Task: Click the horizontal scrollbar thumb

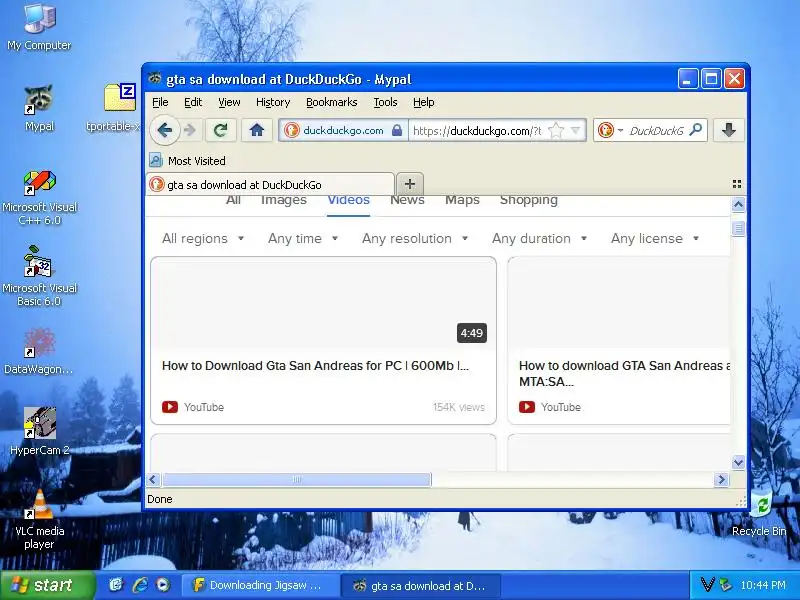Action: point(296,480)
